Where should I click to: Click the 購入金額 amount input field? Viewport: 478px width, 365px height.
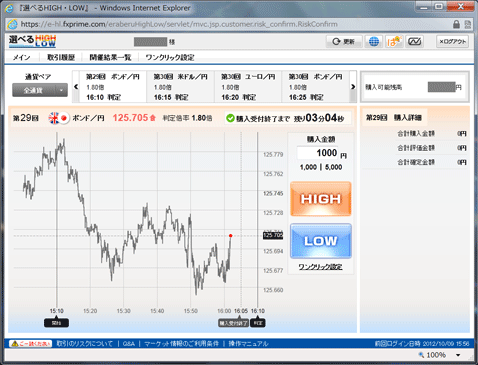click(x=318, y=153)
